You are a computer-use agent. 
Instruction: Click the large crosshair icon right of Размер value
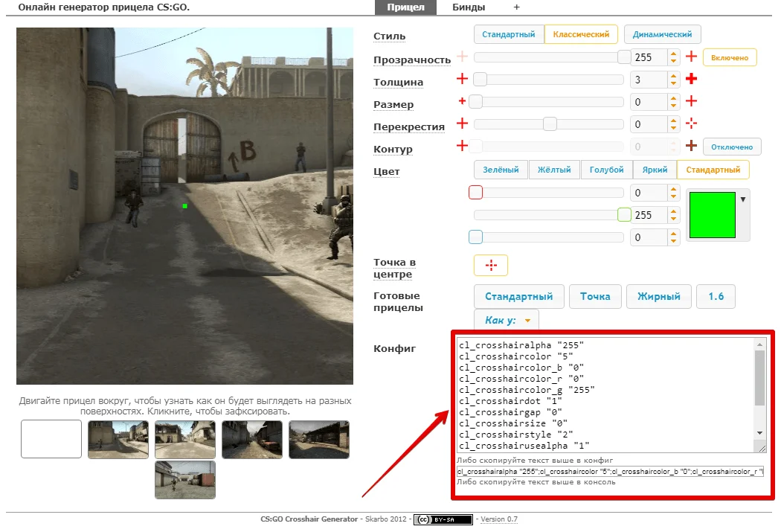point(691,101)
